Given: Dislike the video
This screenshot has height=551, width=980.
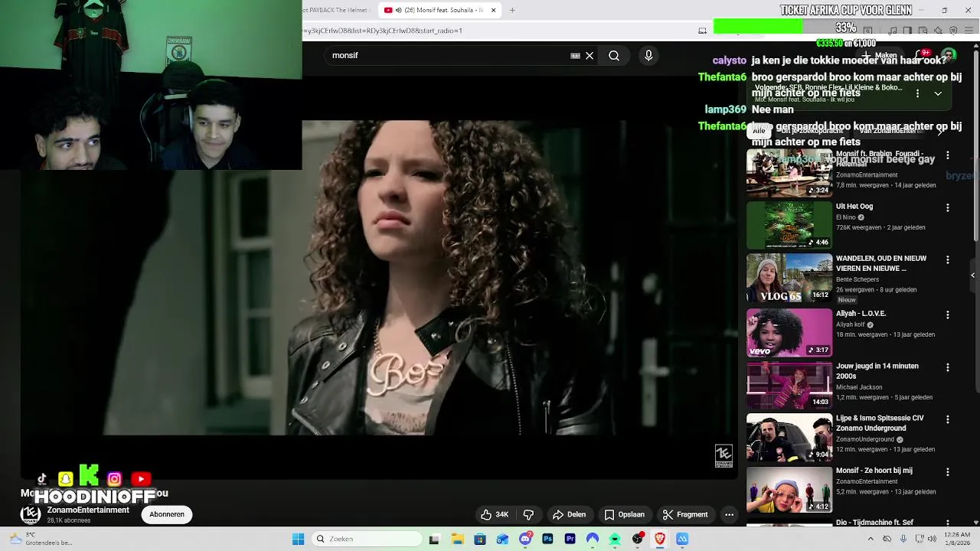Looking at the screenshot, I should click(528, 514).
